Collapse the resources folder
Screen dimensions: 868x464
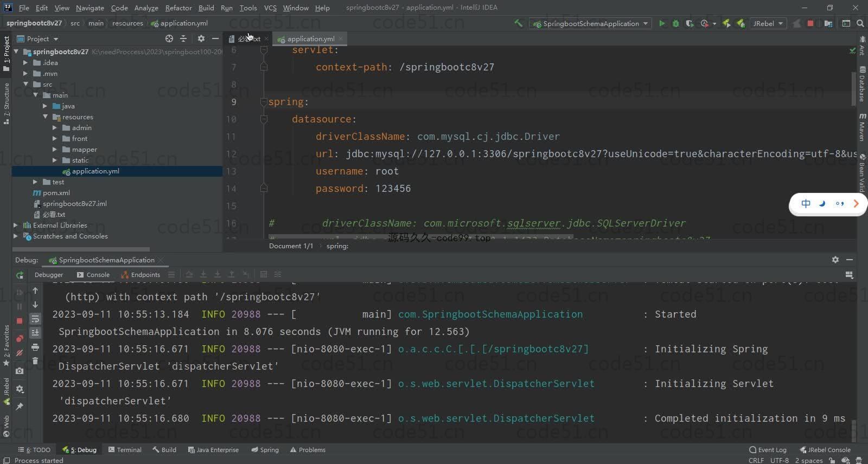(45, 117)
